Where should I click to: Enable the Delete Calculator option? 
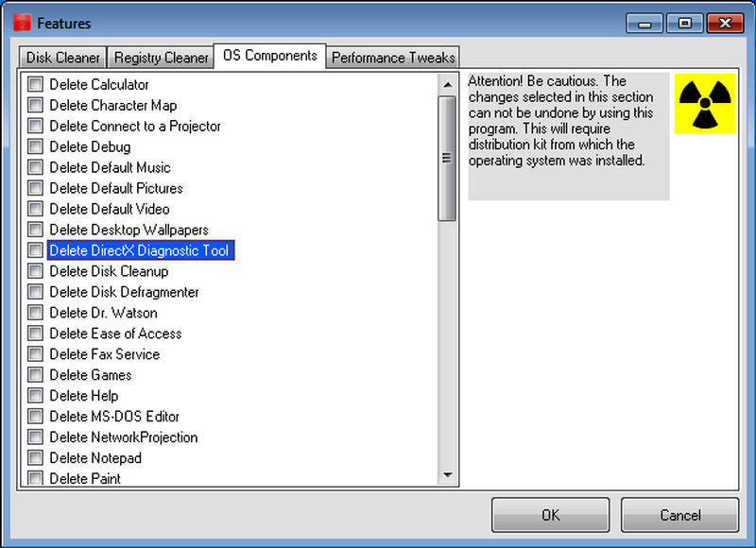coord(34,84)
